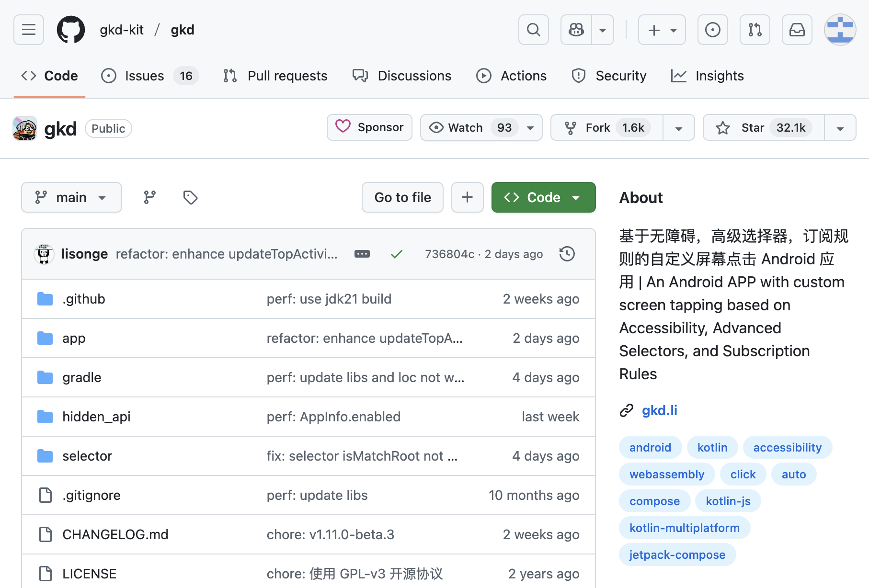
Task: Open the search magnifier icon
Action: pos(533,30)
